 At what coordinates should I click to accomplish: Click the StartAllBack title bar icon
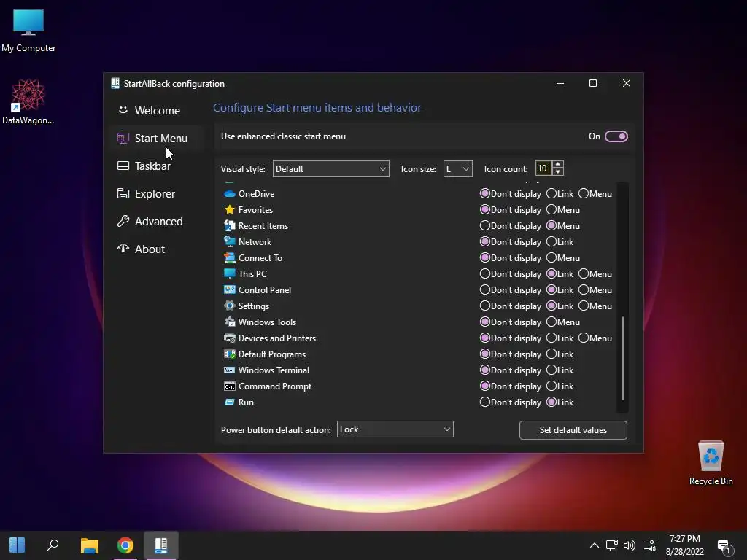click(x=115, y=83)
